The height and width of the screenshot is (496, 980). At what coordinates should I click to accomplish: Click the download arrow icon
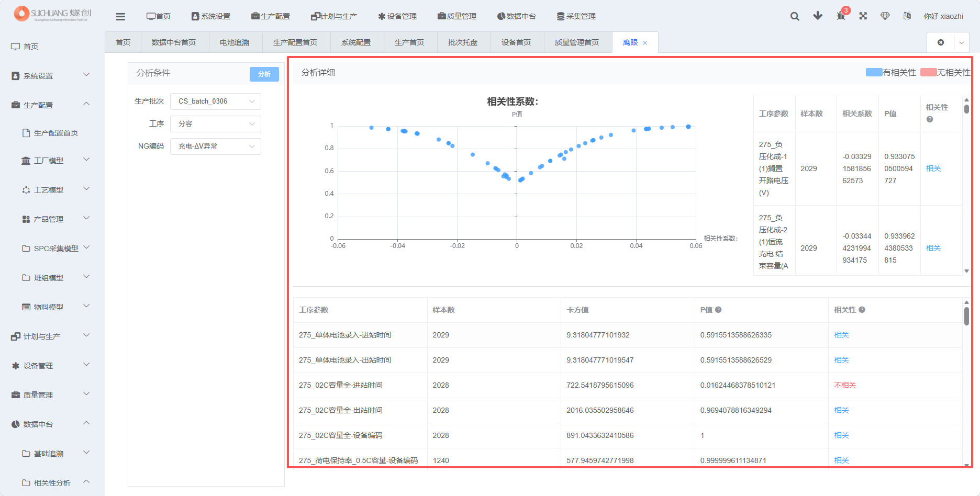pyautogui.click(x=818, y=16)
